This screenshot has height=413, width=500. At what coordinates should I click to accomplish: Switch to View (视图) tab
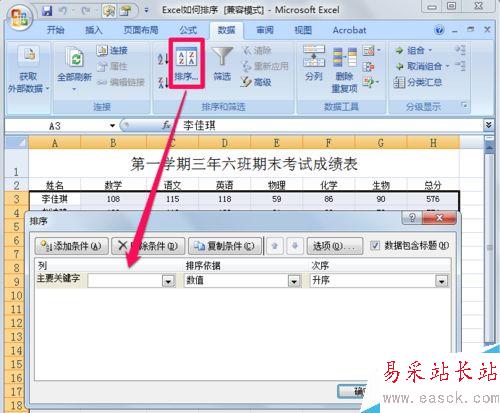tap(303, 30)
